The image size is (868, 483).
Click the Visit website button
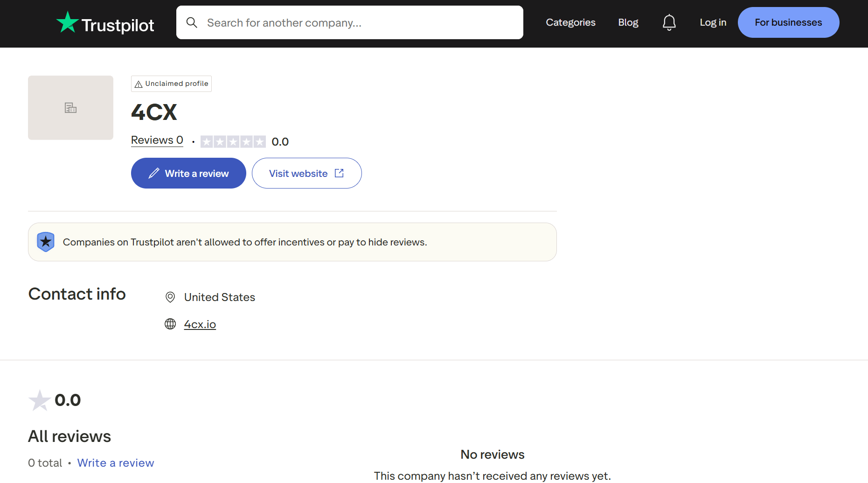tap(306, 173)
